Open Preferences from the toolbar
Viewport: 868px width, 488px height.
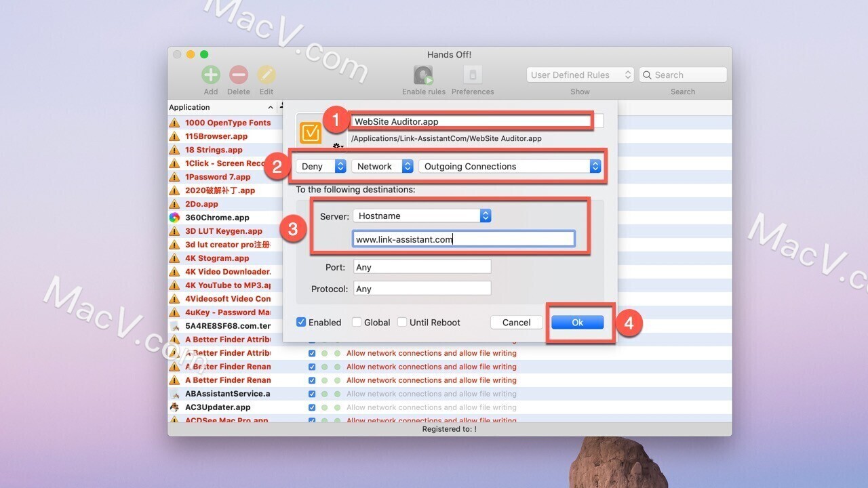[473, 75]
